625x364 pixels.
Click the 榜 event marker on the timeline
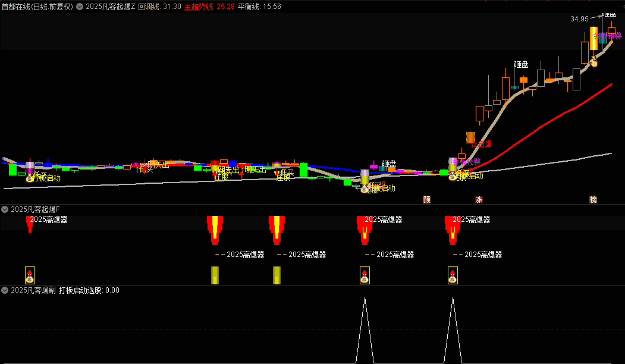(593, 200)
